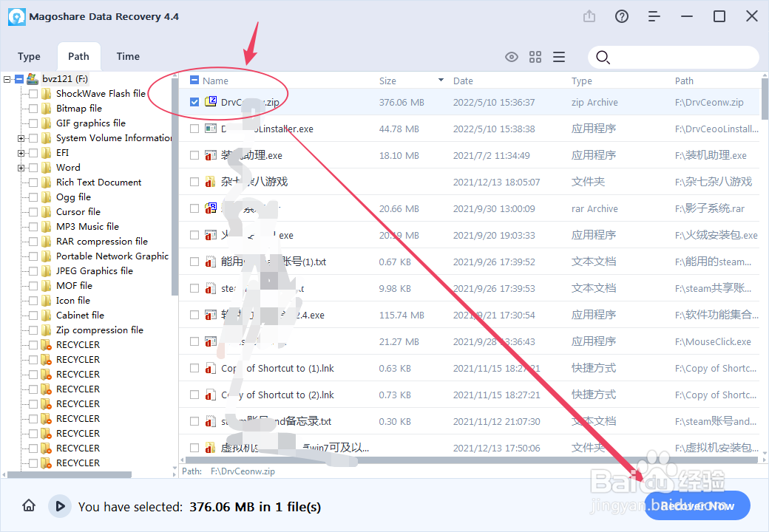Collapse the bvz121 (F:) tree node
769x532 pixels.
[7, 79]
